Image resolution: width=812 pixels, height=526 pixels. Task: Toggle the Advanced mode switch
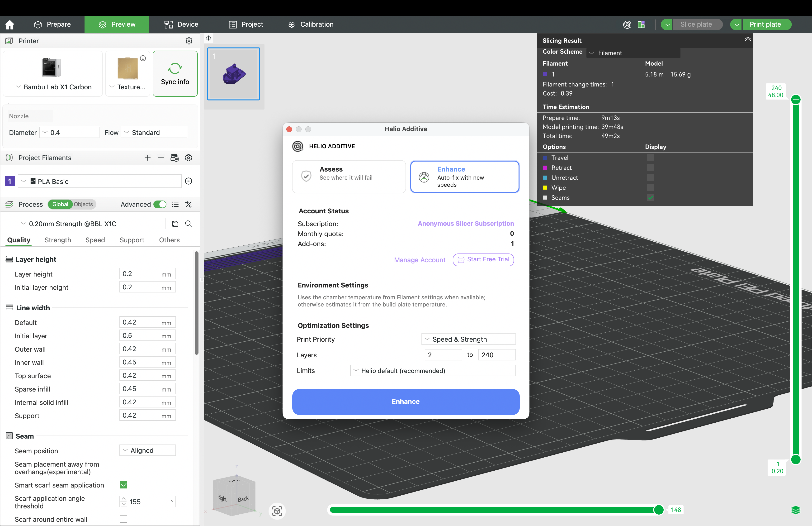point(160,205)
